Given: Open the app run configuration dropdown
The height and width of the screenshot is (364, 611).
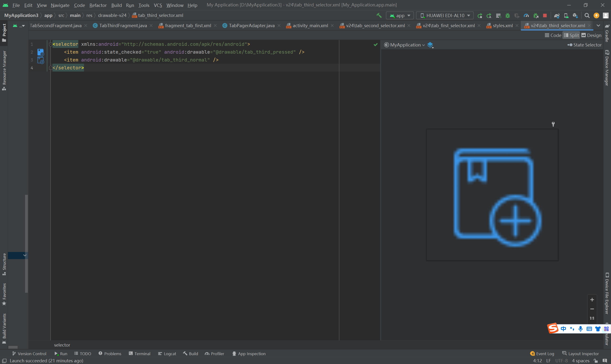Looking at the screenshot, I should [400, 15].
